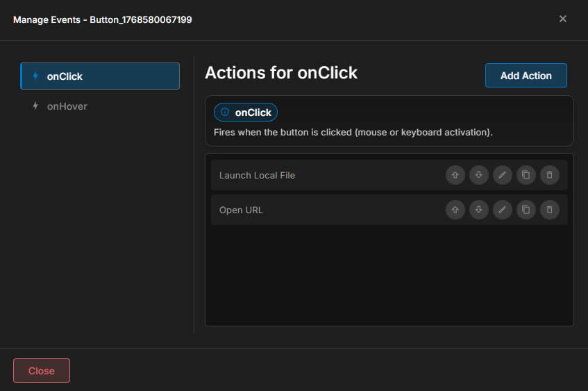
Task: Duplicate the Launch Local File action
Action: [x=526, y=175]
